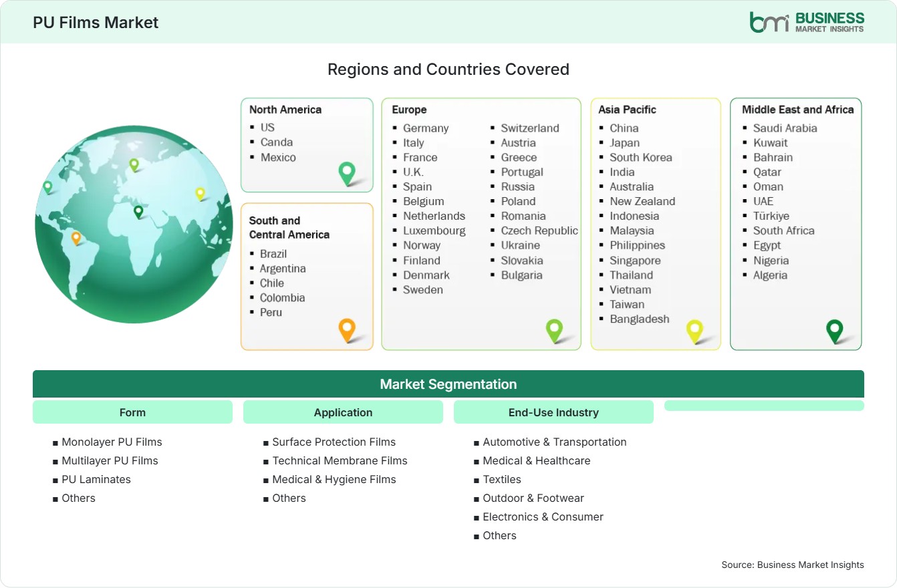Click the dark green pin on globe over the Middle East

coord(138,212)
